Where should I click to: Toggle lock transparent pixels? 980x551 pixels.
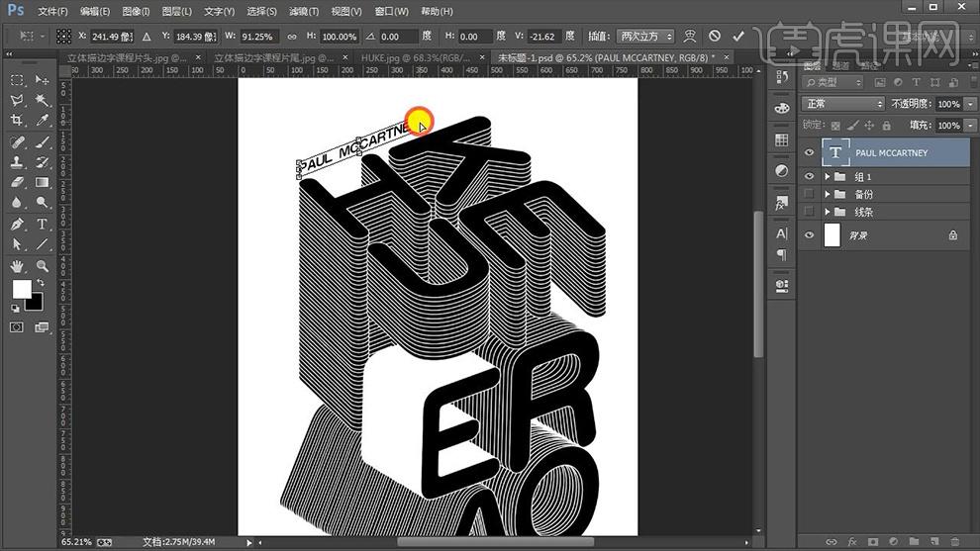point(835,126)
